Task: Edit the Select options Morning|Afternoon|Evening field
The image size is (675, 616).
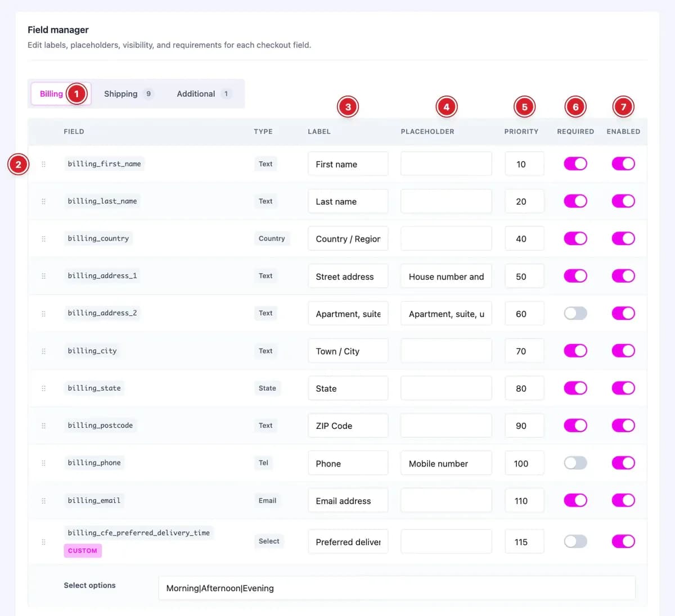Action: [x=397, y=588]
